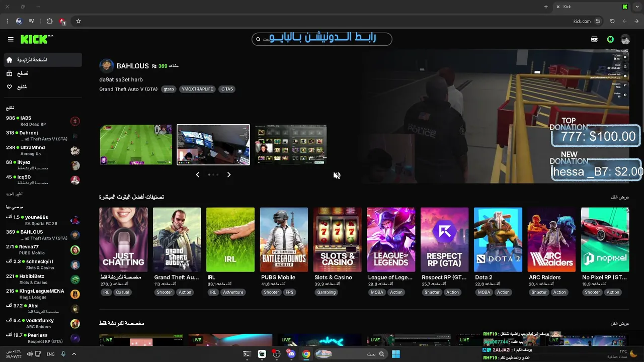Open iABS channel avatar in sidebar
644x362 pixels.
pyautogui.click(x=75, y=121)
